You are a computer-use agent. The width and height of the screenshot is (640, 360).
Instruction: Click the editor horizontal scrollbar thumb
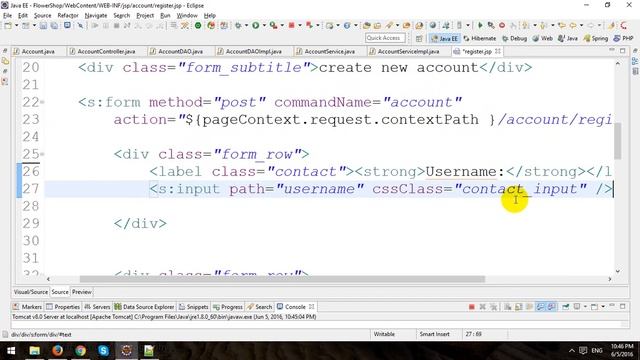282,279
